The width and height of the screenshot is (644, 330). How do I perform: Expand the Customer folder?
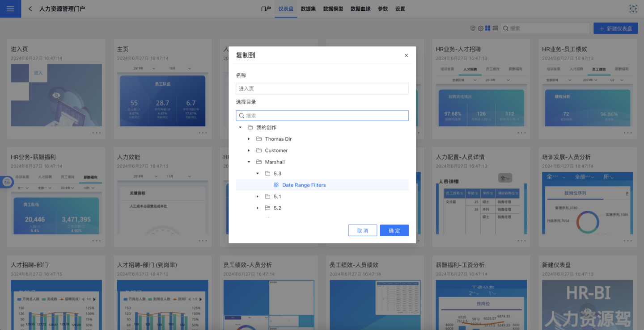(249, 150)
